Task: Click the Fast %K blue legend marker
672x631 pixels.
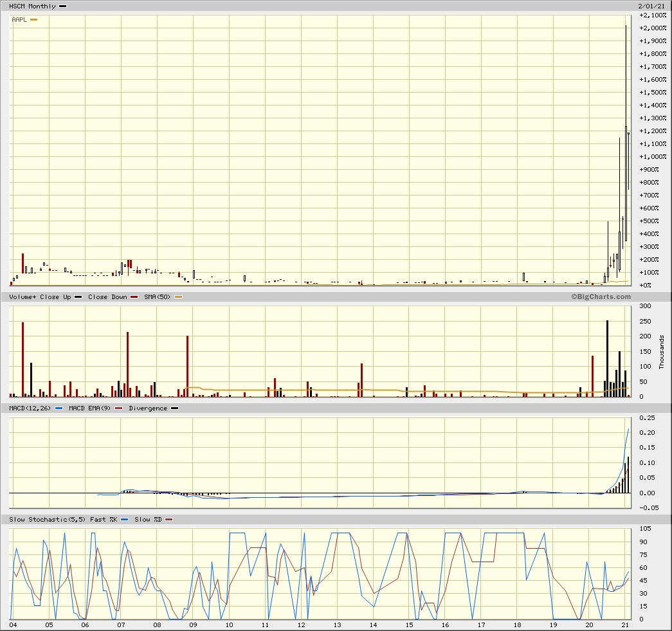Action: (x=124, y=519)
